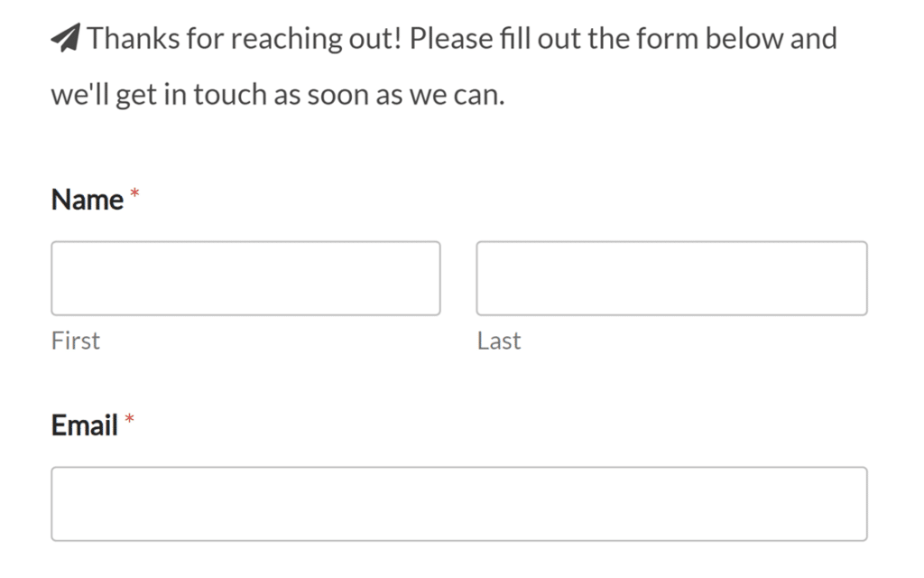Click the 'Last' sublabel under the name box
924x578 pixels.
499,340
